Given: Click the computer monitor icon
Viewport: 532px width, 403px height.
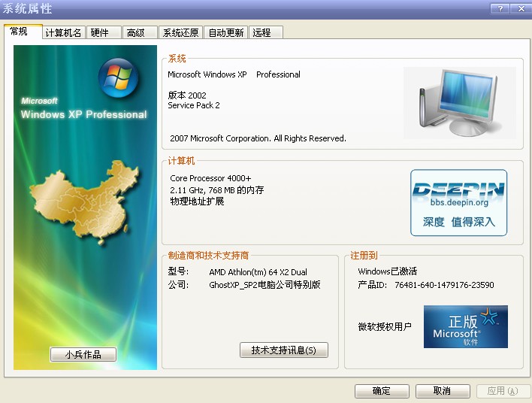Looking at the screenshot, I should 459,103.
